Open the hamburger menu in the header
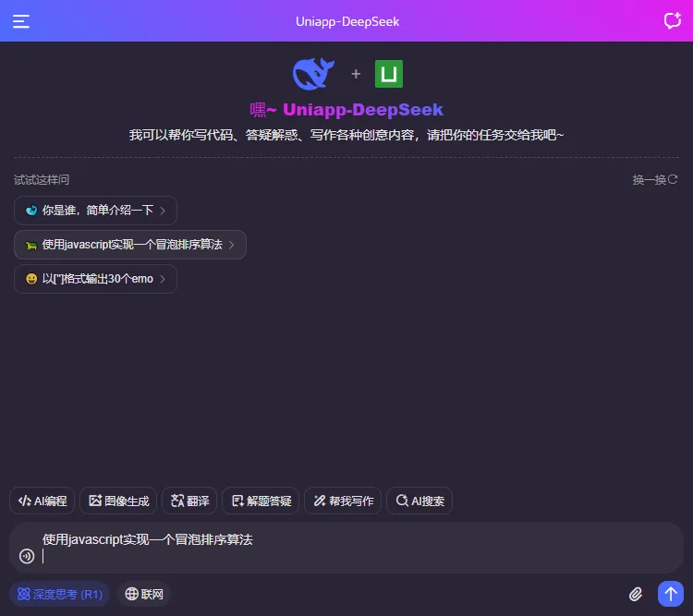 click(20, 21)
